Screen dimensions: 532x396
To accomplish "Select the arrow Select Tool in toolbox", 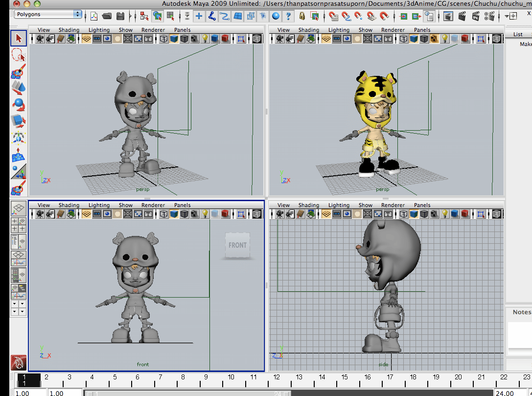I will (x=19, y=38).
